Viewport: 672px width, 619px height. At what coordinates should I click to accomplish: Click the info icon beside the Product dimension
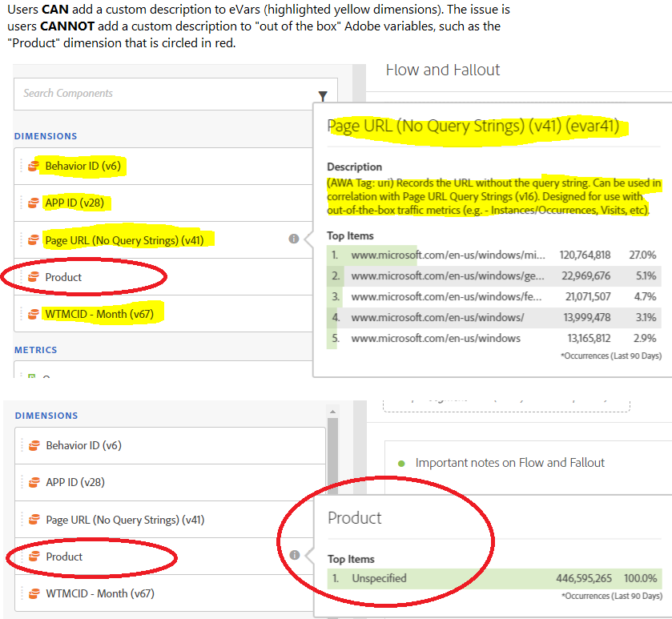tap(294, 555)
